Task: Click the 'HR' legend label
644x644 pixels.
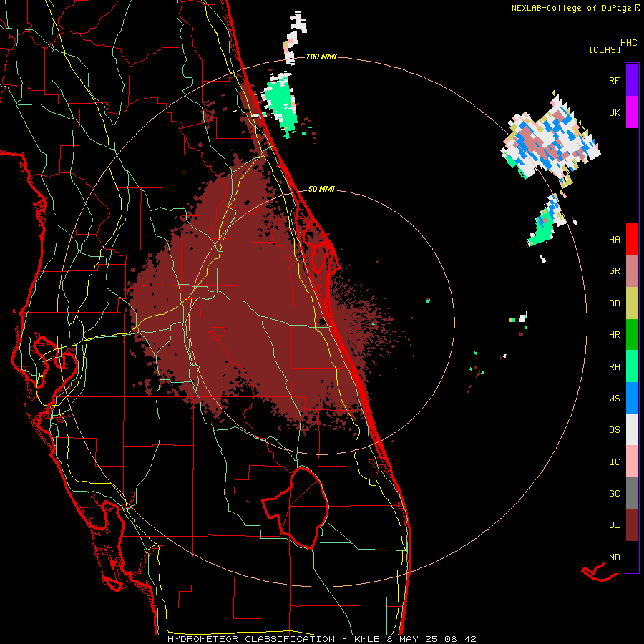Action: [x=614, y=335]
